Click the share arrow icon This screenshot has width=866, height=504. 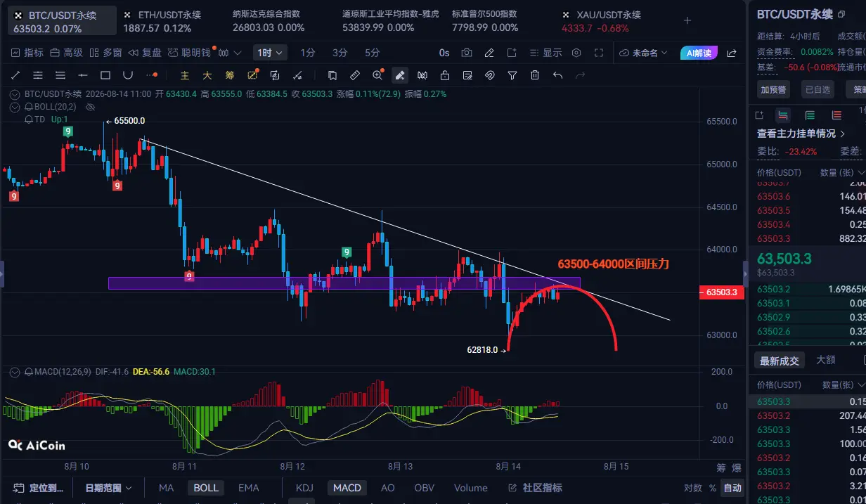point(732,53)
